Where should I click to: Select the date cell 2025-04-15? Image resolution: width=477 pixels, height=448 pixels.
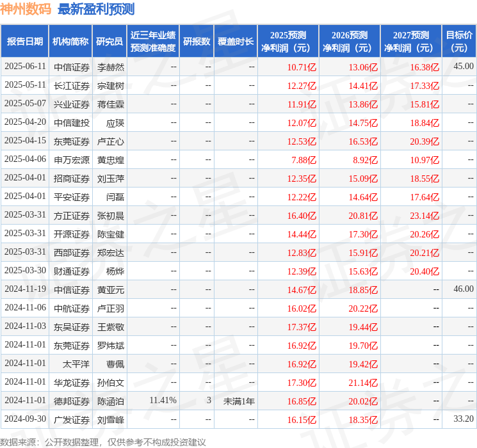tap(25, 141)
